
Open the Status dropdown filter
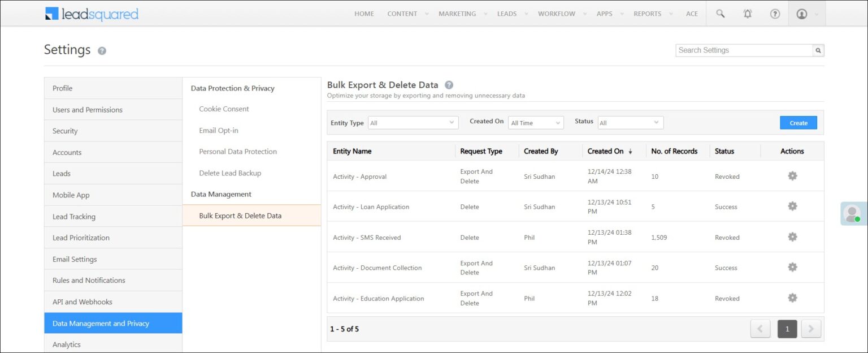[x=631, y=122]
